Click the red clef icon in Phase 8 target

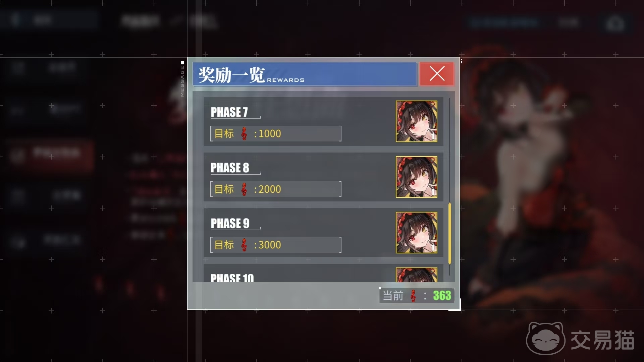[x=244, y=189]
